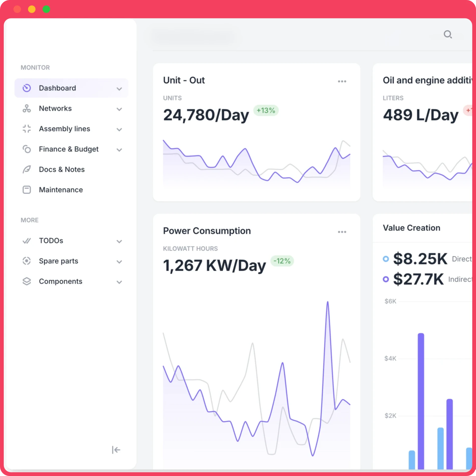Click the Spare parts target icon

pyautogui.click(x=27, y=261)
